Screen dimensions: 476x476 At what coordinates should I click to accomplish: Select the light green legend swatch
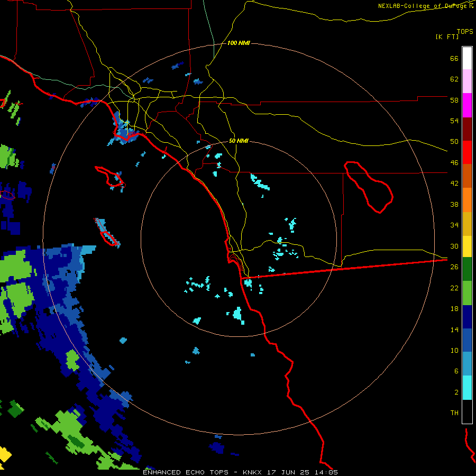tap(467, 293)
